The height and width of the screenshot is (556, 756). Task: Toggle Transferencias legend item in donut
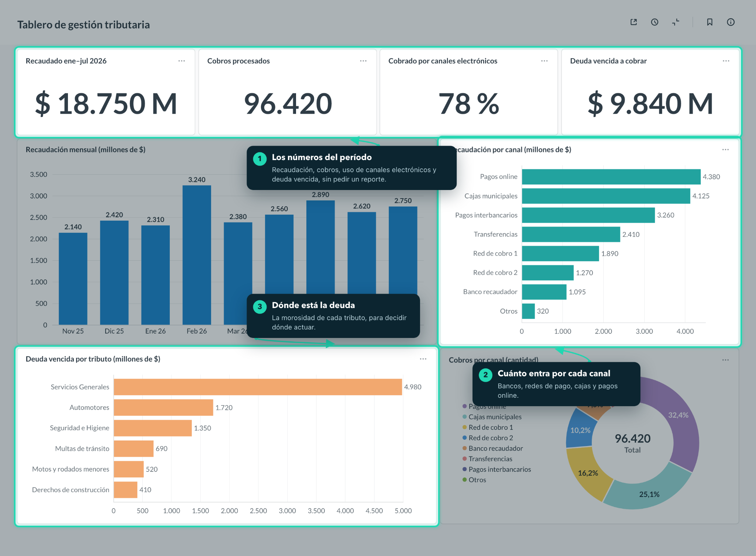[x=487, y=459]
